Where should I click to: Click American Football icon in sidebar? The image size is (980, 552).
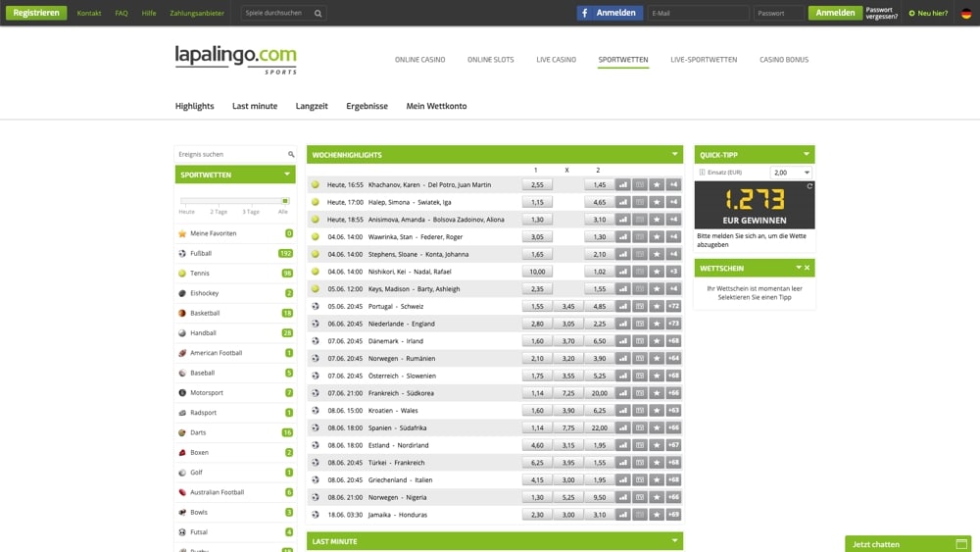tap(182, 353)
